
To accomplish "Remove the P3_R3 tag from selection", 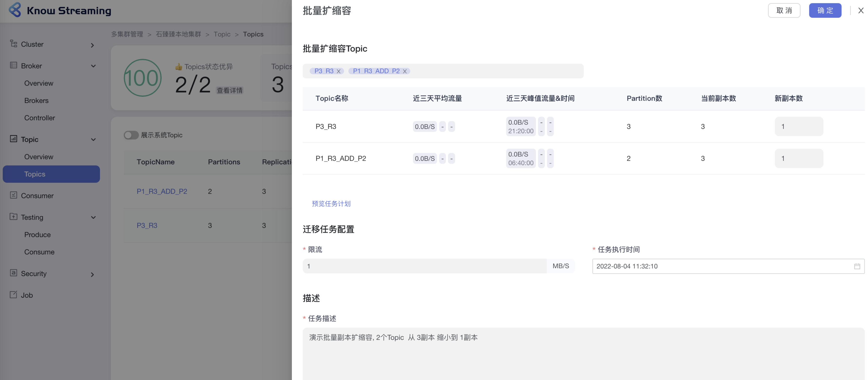I will point(339,71).
